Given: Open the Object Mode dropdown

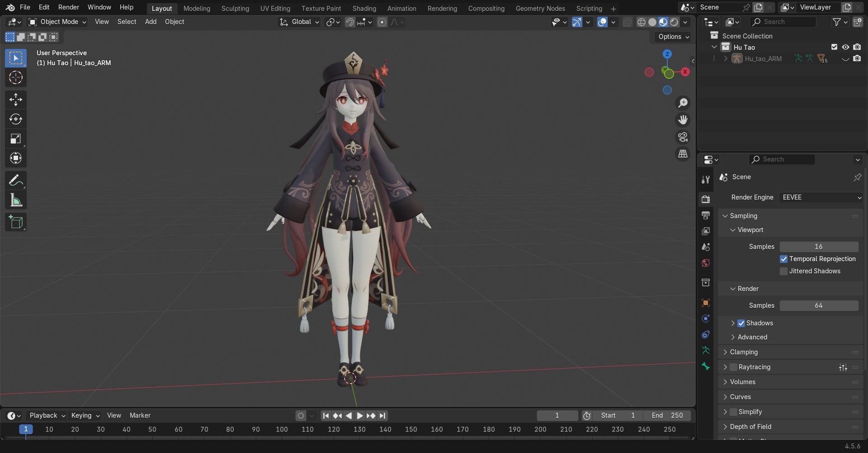Looking at the screenshot, I should pos(57,22).
